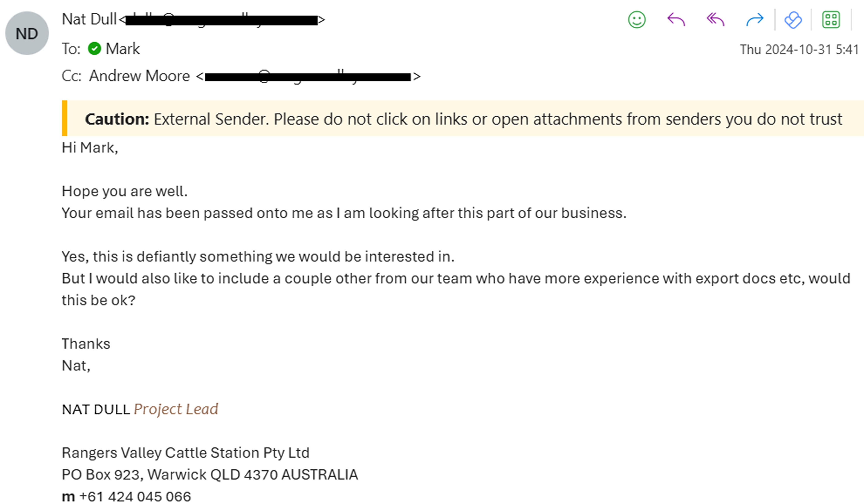This screenshot has height=504, width=864.
Task: Click the green presence checkmark beside Mark
Action: point(94,48)
